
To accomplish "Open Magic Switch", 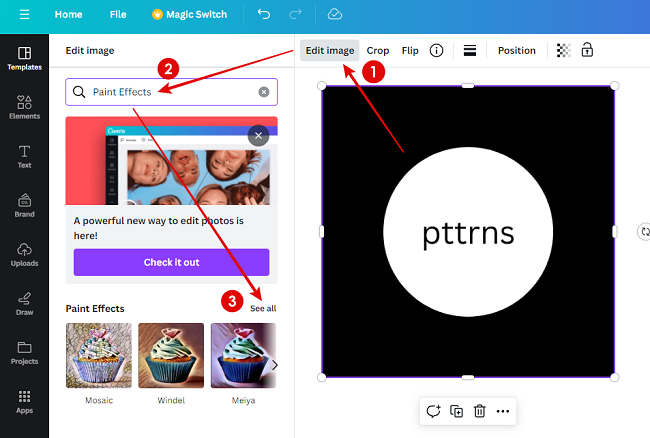I will pyautogui.click(x=190, y=15).
